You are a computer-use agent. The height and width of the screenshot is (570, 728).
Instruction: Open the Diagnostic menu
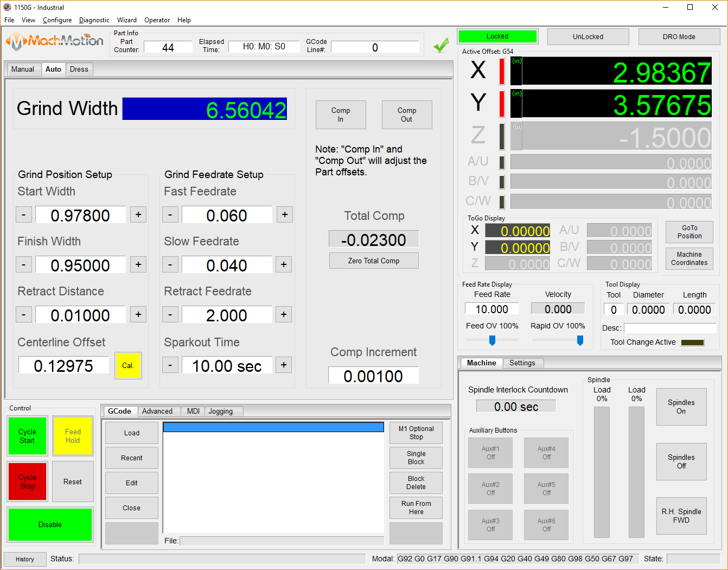94,20
